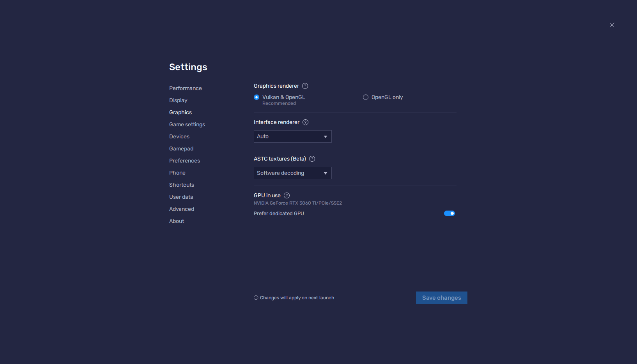Click help icon next to GPU in use

[x=287, y=196]
